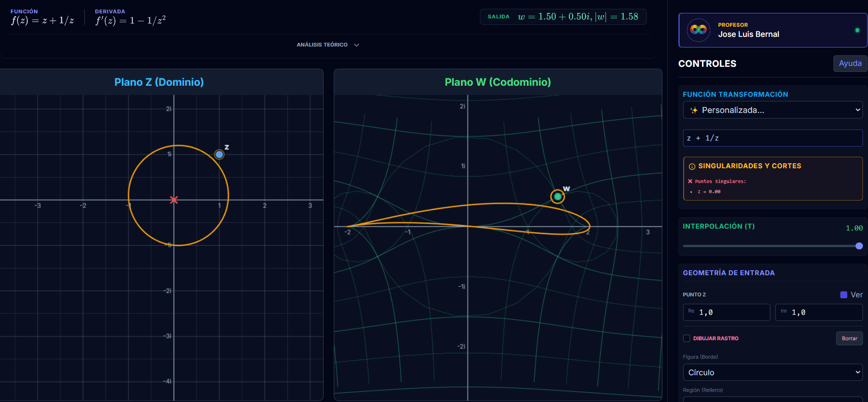Click the infinity logo avatar icon

(698, 30)
